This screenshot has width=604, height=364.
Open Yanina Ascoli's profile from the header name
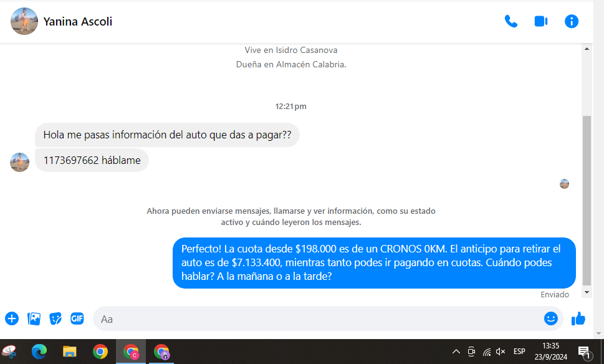tap(78, 22)
